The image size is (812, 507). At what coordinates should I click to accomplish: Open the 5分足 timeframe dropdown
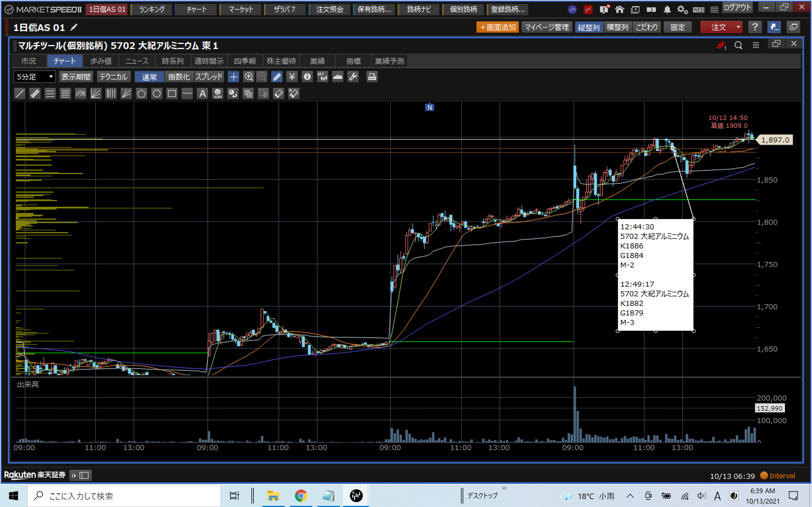pos(34,77)
